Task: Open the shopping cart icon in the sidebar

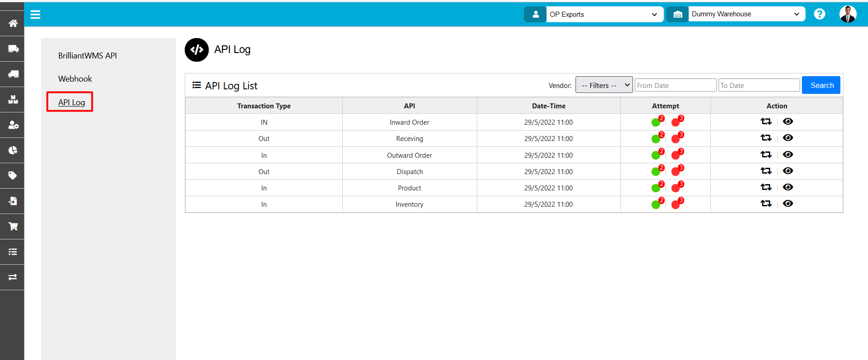Action: (13, 226)
